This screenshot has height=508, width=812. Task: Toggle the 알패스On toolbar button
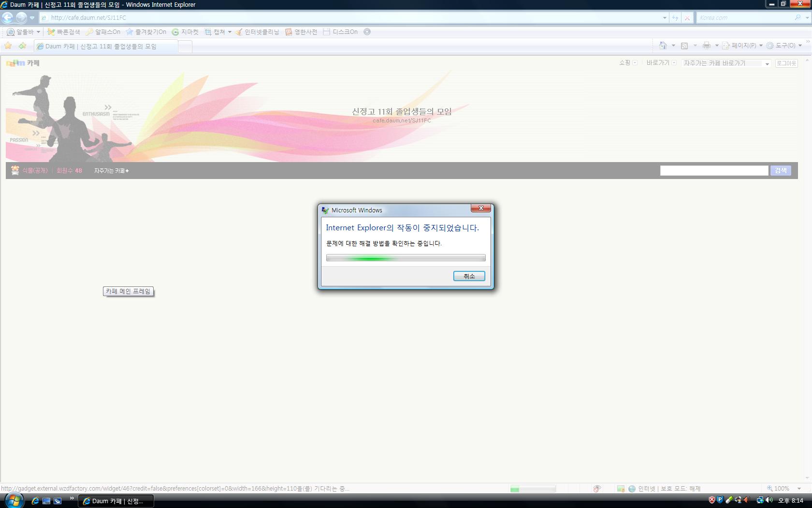pos(103,32)
